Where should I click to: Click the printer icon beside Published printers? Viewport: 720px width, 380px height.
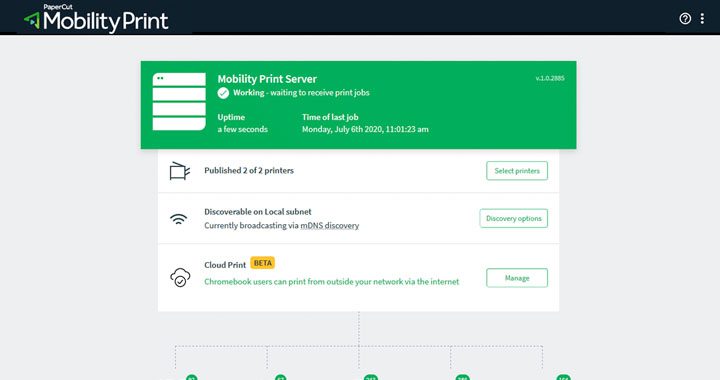[180, 171]
